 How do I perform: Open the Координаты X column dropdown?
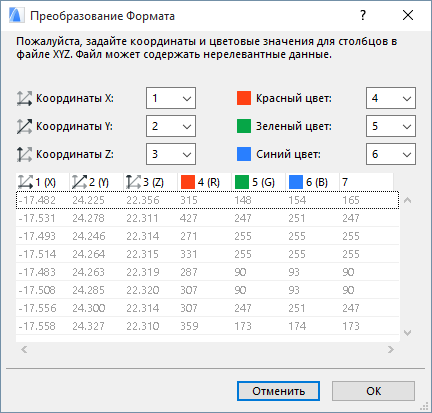pos(171,98)
